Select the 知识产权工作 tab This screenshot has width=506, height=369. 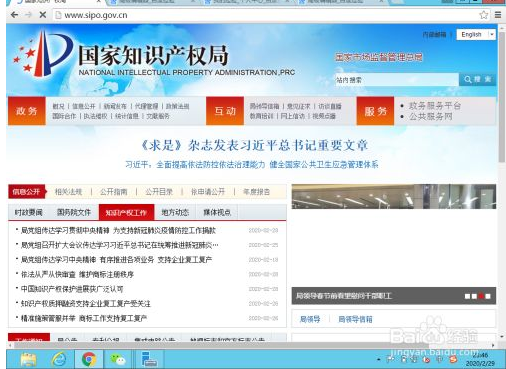[x=126, y=212]
